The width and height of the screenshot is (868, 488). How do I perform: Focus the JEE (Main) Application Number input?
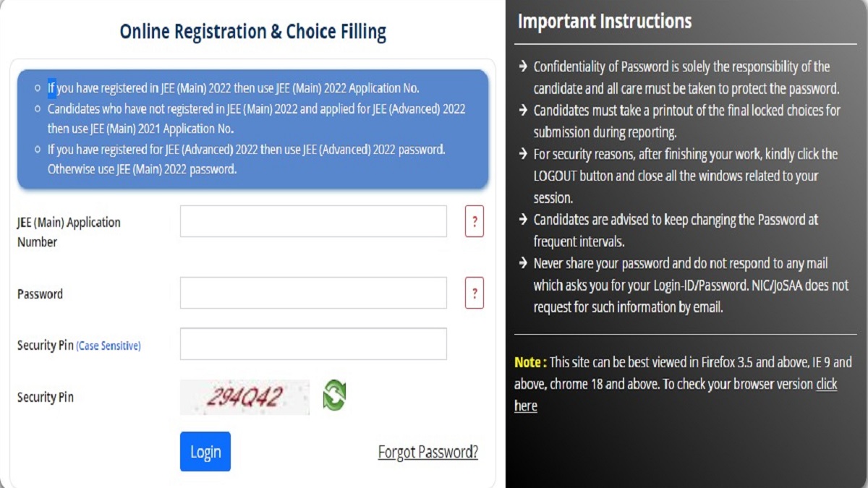(313, 221)
